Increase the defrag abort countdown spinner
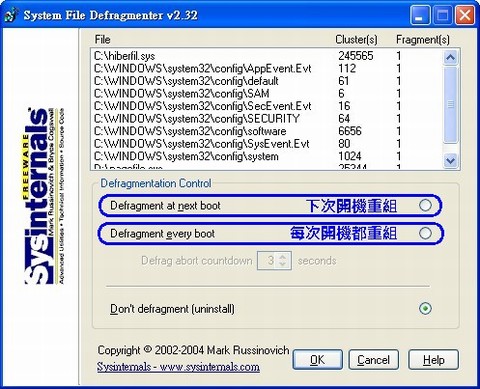Viewport: 480px width, 389px height. tap(283, 257)
